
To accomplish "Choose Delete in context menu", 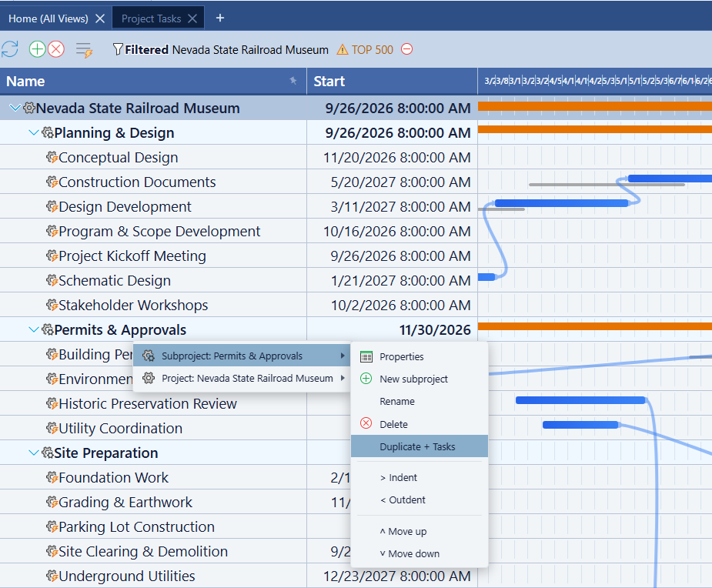I will coord(419,424).
